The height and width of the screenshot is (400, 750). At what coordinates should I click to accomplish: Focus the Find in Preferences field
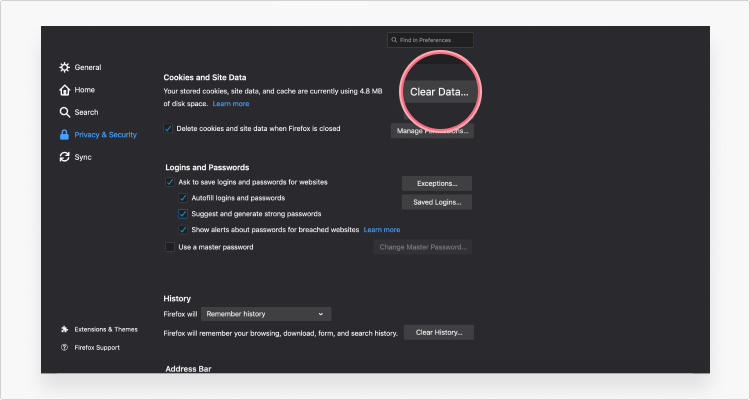(x=430, y=40)
